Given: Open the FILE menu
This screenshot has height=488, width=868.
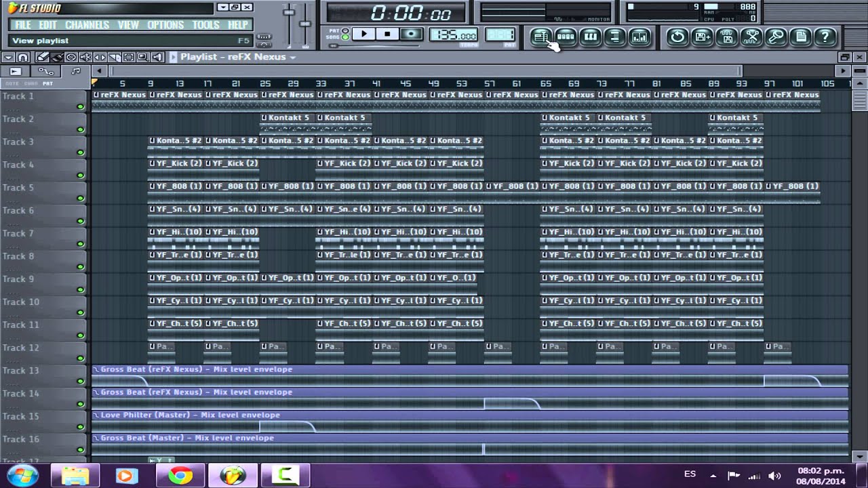Looking at the screenshot, I should pyautogui.click(x=22, y=24).
